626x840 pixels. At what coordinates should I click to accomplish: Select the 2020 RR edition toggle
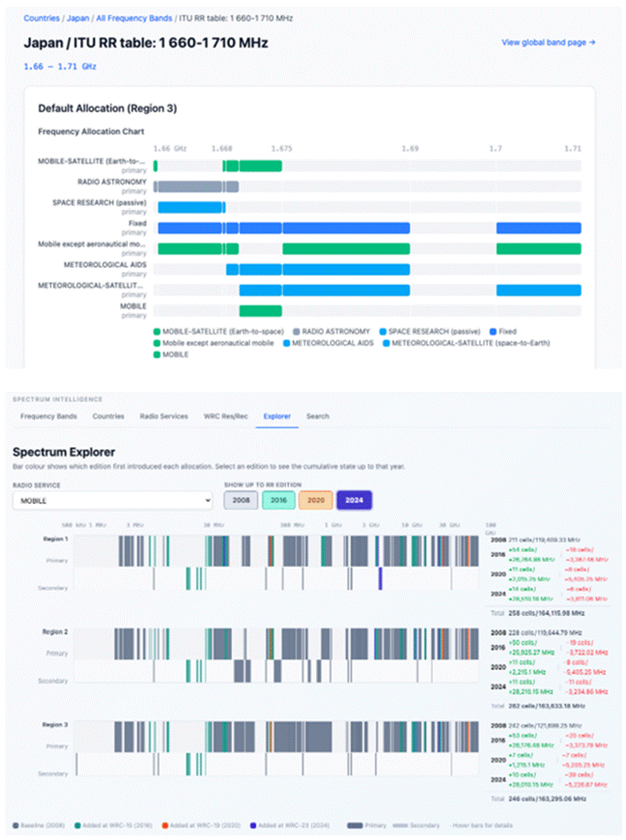point(315,500)
